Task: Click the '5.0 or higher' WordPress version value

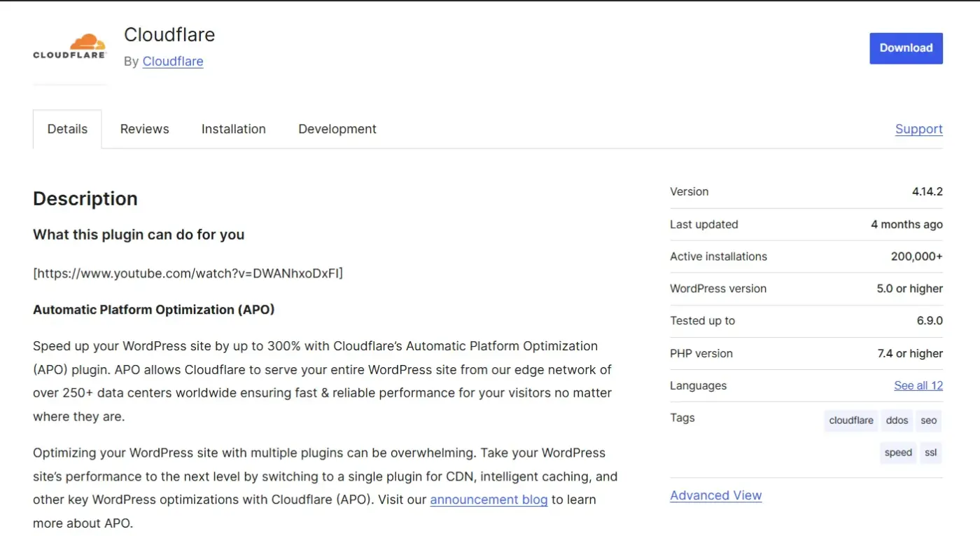Action: pyautogui.click(x=909, y=289)
